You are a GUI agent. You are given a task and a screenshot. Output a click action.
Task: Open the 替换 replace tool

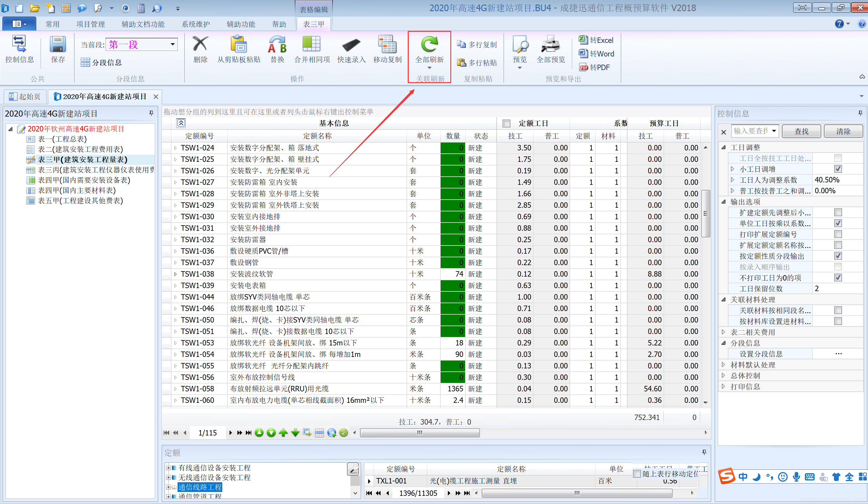[277, 50]
